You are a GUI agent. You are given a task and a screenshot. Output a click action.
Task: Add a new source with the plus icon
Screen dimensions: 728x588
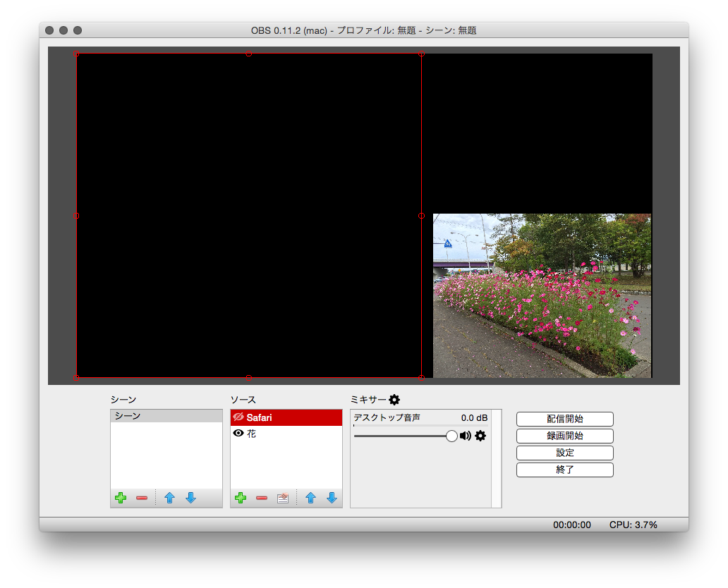241,498
